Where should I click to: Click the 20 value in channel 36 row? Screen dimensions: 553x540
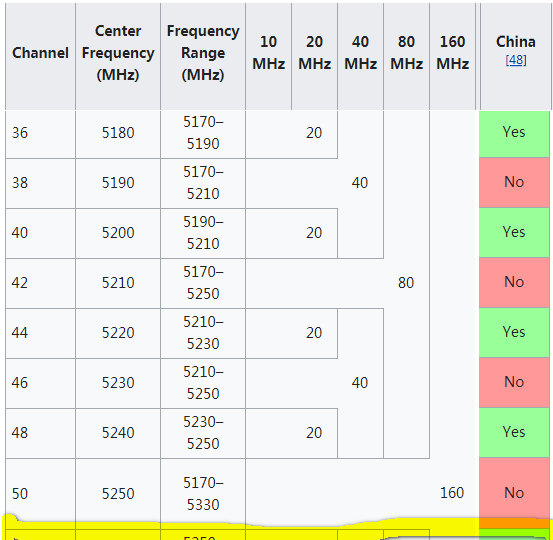[314, 133]
